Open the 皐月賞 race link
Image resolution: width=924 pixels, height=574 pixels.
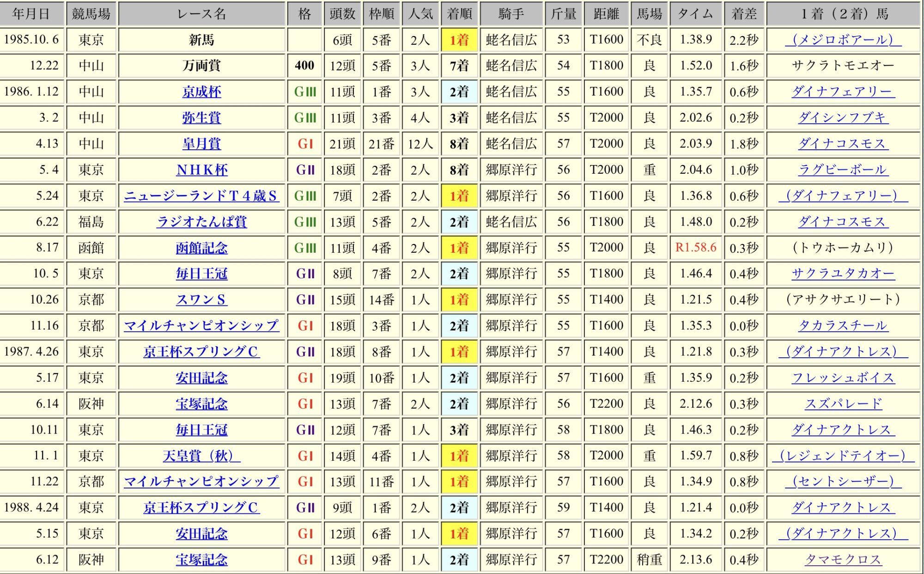coord(201,144)
